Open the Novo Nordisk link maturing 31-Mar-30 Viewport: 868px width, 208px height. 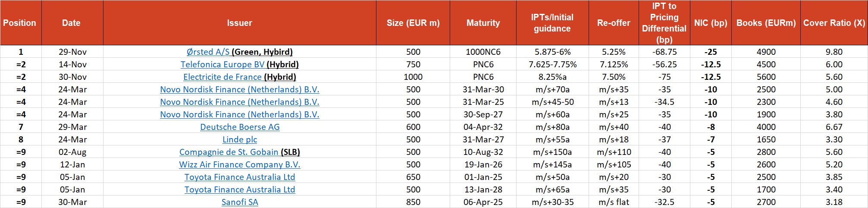click(240, 89)
